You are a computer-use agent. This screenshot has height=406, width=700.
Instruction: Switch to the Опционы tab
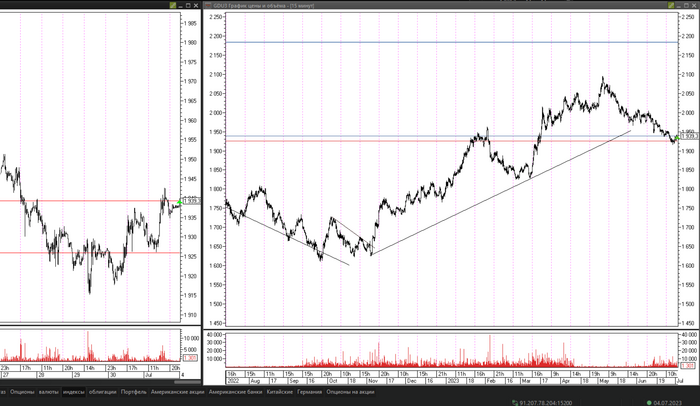tap(22, 392)
